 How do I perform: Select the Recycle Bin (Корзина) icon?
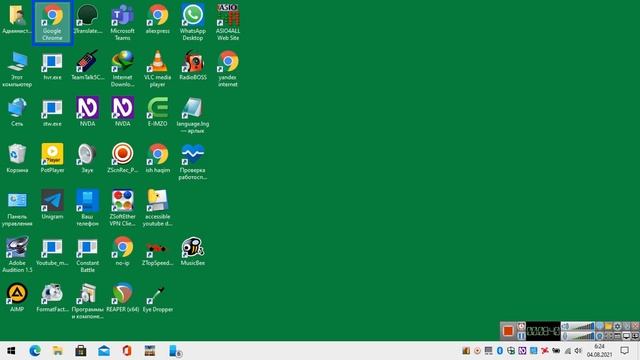coord(17,158)
